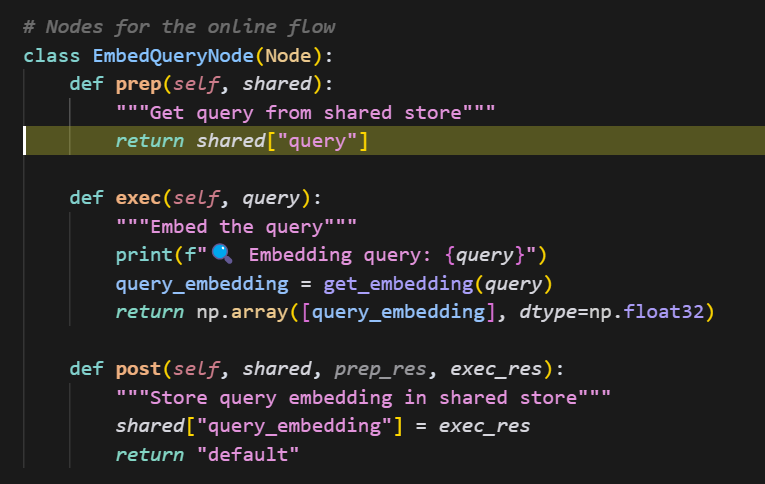Click the base class Node in parentheses
Image resolution: width=765 pixels, height=484 pixels.
(288, 56)
